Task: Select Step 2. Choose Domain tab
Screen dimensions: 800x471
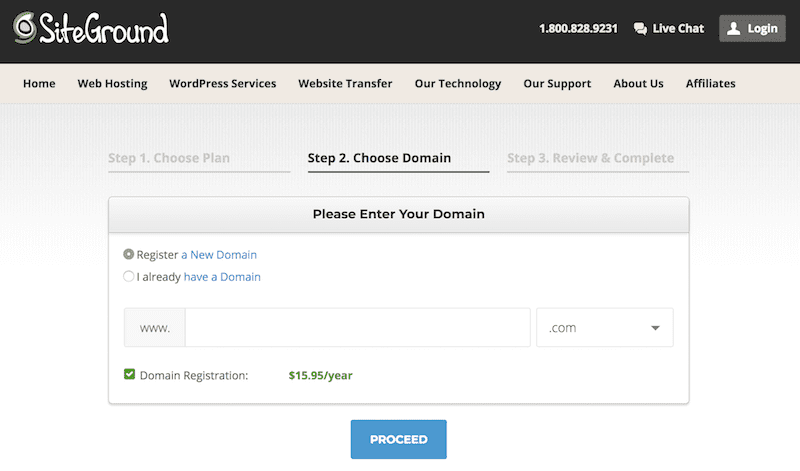Action: pyautogui.click(x=379, y=158)
